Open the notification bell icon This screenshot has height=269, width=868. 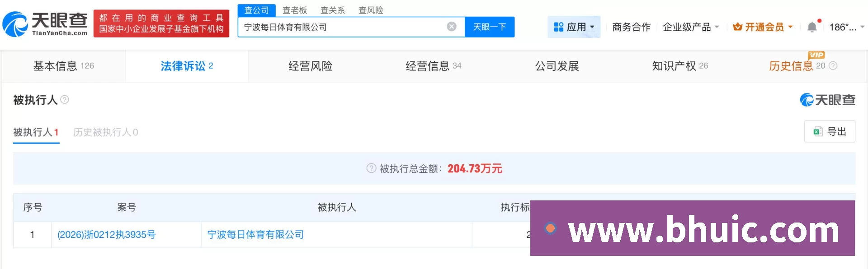(x=812, y=27)
